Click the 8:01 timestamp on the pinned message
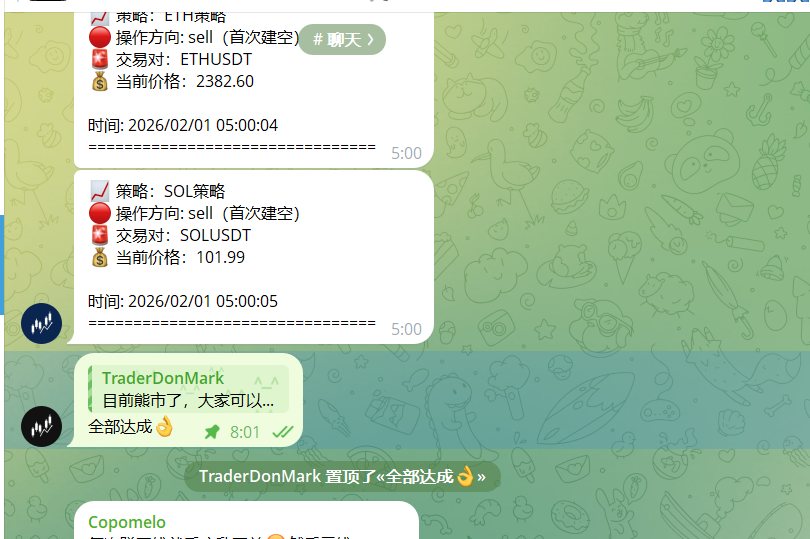The height and width of the screenshot is (539, 810). (x=245, y=432)
